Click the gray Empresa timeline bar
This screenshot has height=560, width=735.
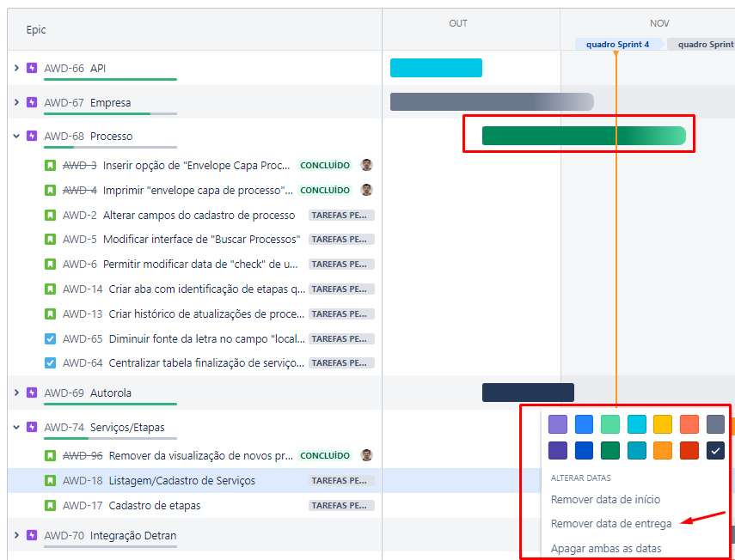(492, 101)
